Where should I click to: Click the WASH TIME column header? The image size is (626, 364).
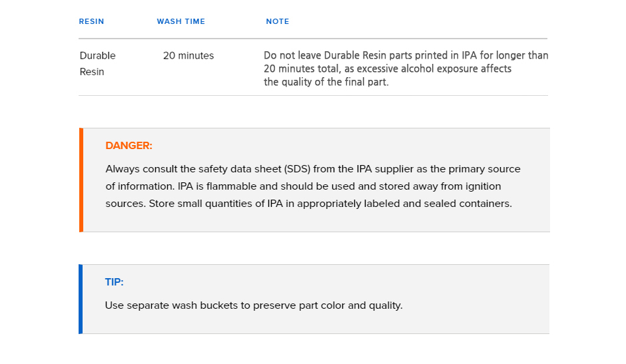point(181,21)
